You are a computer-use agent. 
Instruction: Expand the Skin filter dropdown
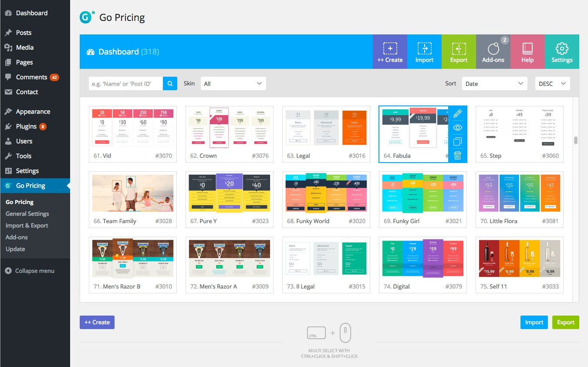click(x=233, y=84)
